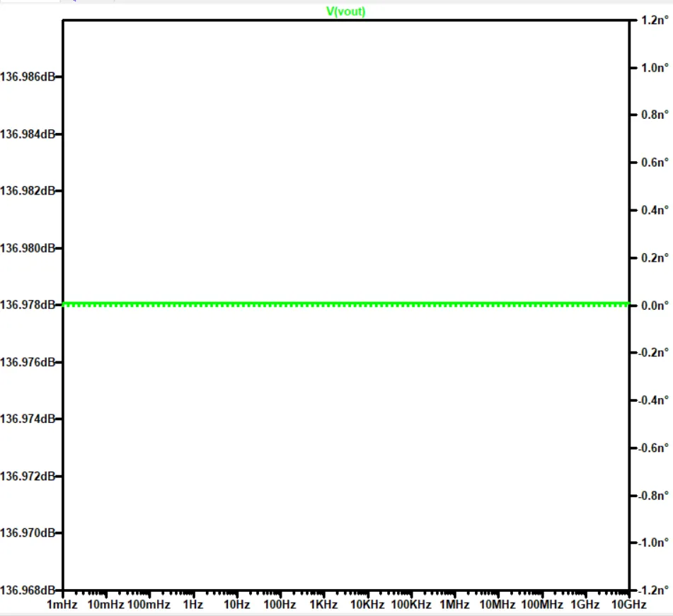
Task: Click the 10GHz frequency axis label
Action: point(629,605)
